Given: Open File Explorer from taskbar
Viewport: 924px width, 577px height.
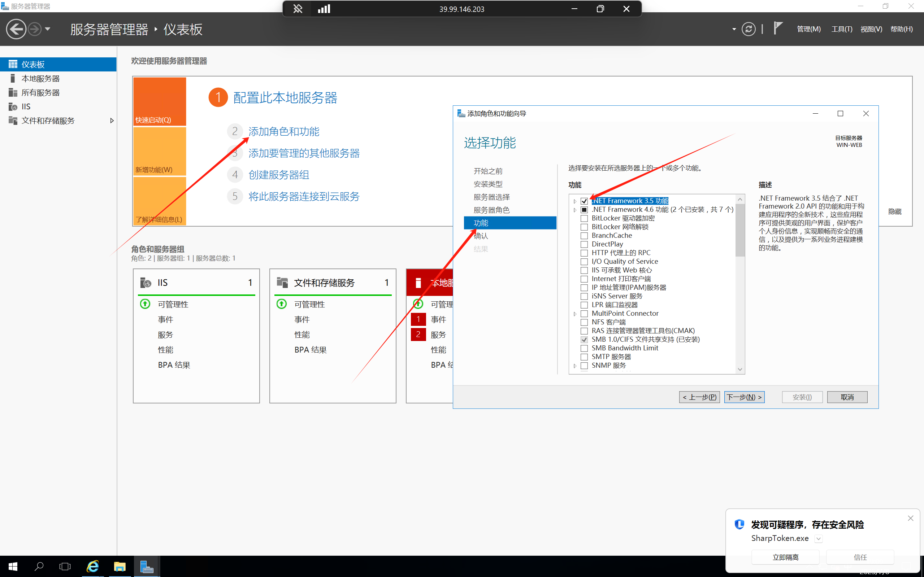Looking at the screenshot, I should tap(120, 567).
